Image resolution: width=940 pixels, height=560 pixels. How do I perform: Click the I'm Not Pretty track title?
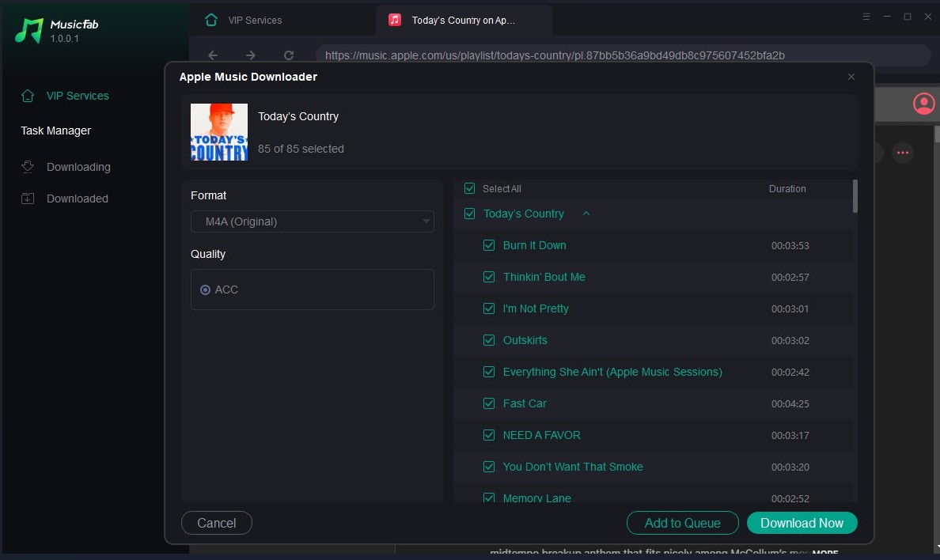pyautogui.click(x=536, y=308)
